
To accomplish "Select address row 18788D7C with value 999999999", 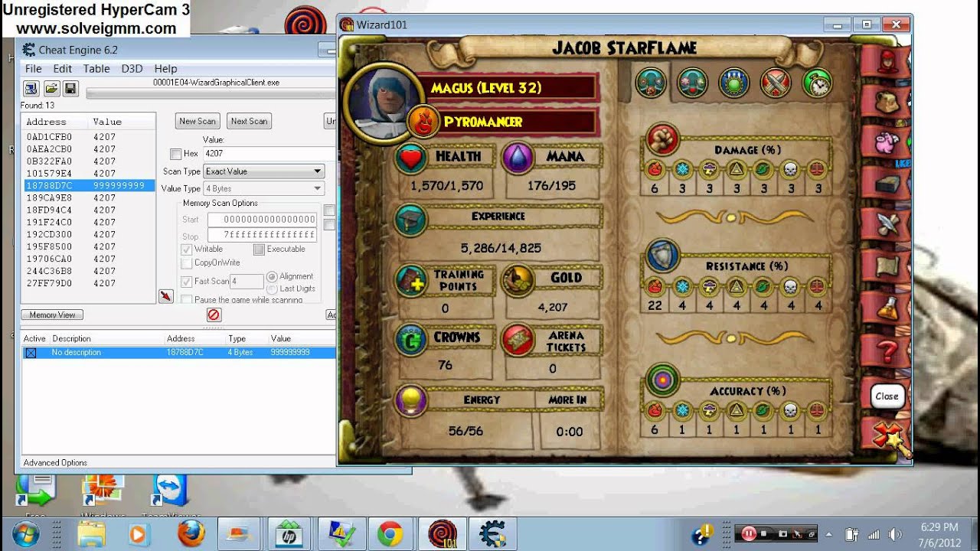I will pos(88,185).
